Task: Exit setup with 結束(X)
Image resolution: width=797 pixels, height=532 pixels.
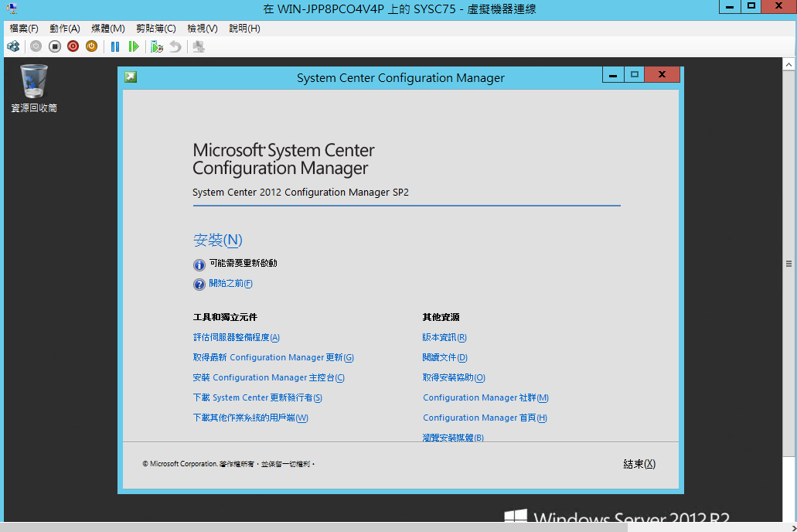Action: click(639, 464)
